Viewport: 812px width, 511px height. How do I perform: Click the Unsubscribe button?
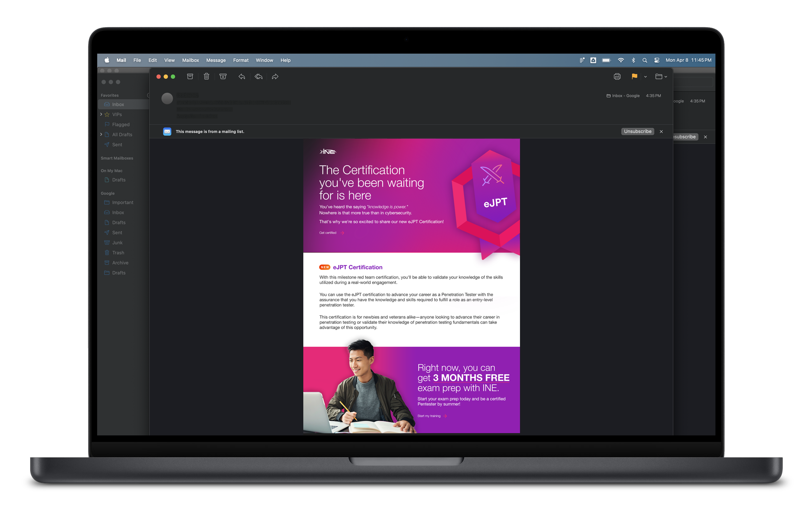pyautogui.click(x=637, y=132)
